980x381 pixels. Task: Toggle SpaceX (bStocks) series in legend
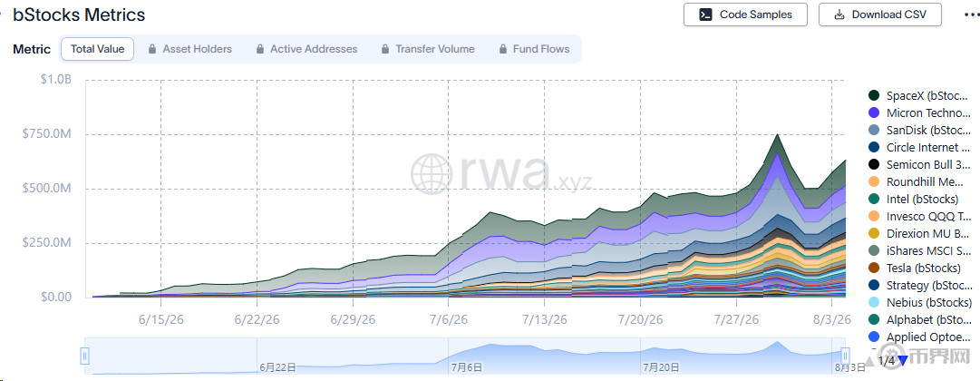(919, 96)
